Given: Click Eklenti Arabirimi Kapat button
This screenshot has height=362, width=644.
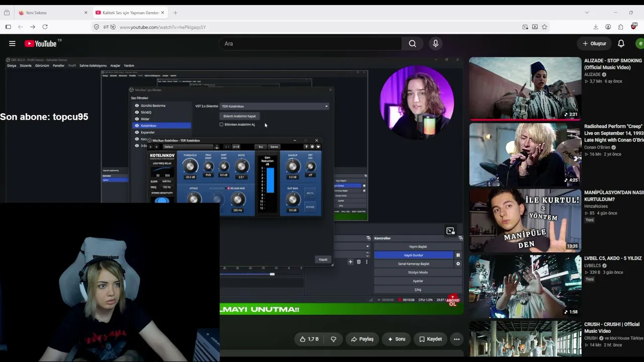Looking at the screenshot, I should pos(239,116).
